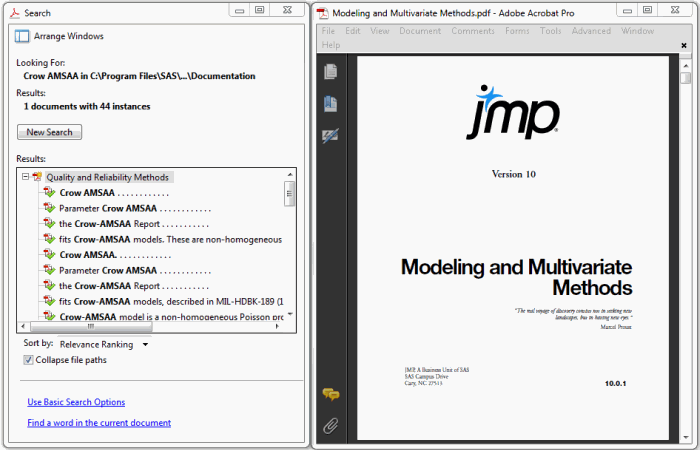Click '1 documents with 44 instances' text
This screenshot has width=700, height=450.
click(x=87, y=106)
